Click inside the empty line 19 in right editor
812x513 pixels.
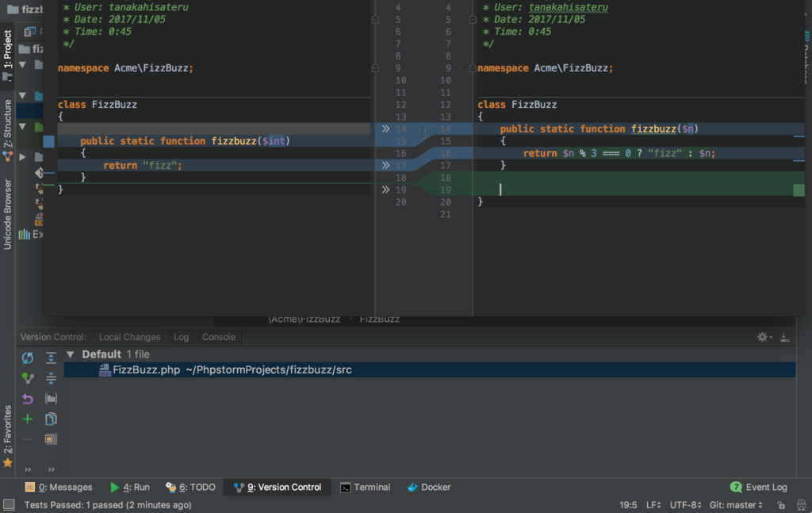pos(641,190)
